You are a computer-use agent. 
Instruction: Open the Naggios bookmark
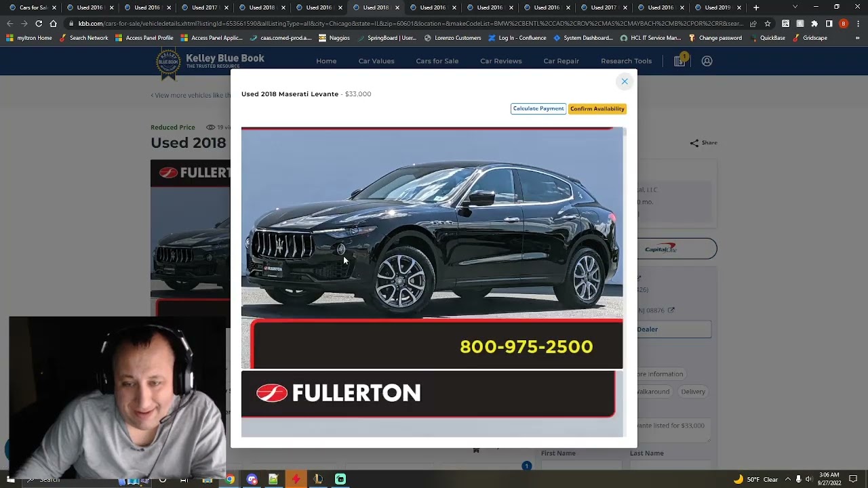pyautogui.click(x=334, y=38)
